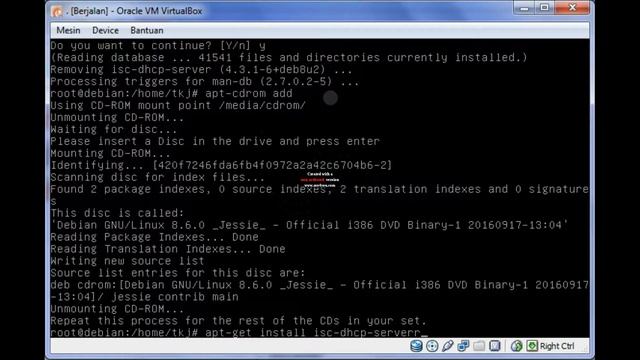
Task: Close the VirtualBox VM window
Action: [572, 8]
